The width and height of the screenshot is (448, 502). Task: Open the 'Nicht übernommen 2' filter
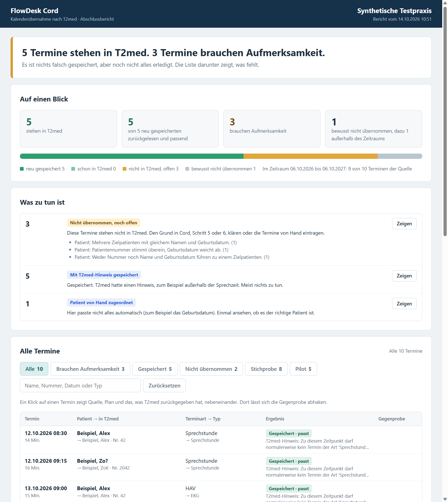point(211,369)
